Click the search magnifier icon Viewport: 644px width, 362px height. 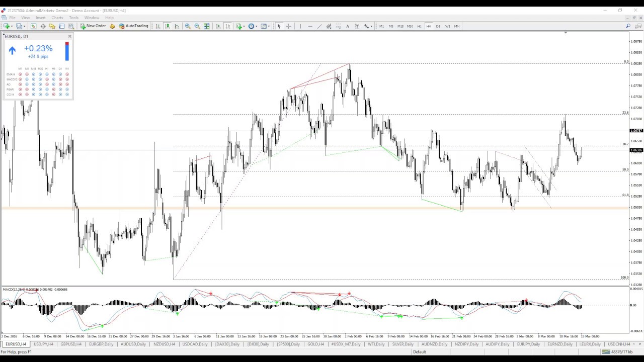pyautogui.click(x=628, y=26)
